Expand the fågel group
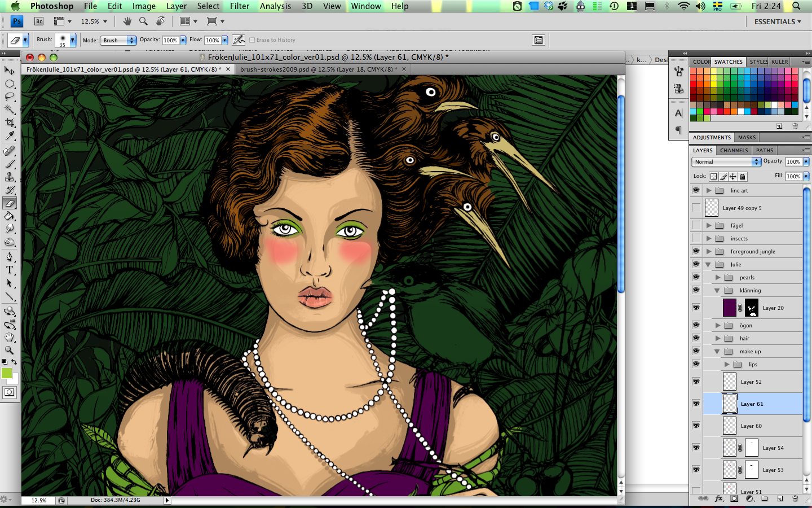 [709, 225]
